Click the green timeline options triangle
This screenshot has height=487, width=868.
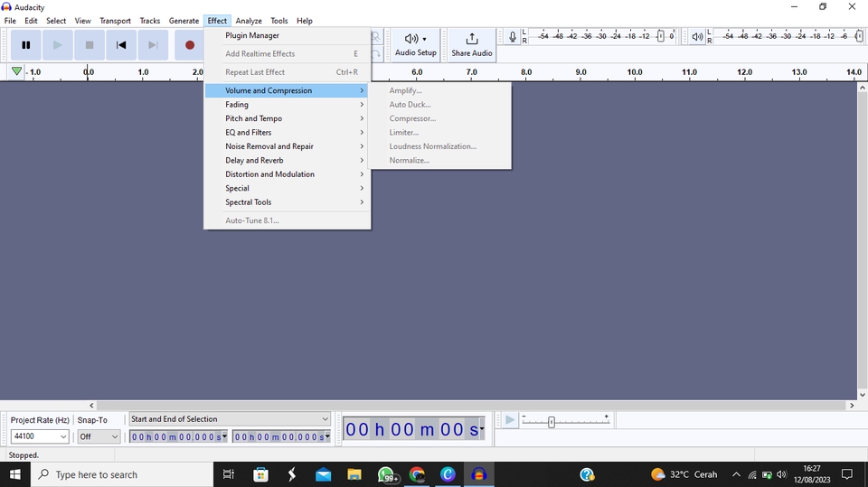[16, 71]
